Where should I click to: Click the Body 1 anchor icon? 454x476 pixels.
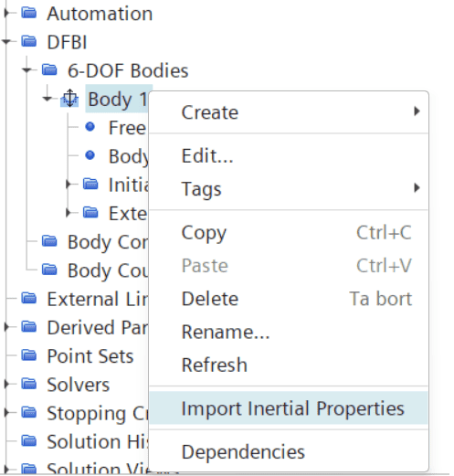coord(69,98)
